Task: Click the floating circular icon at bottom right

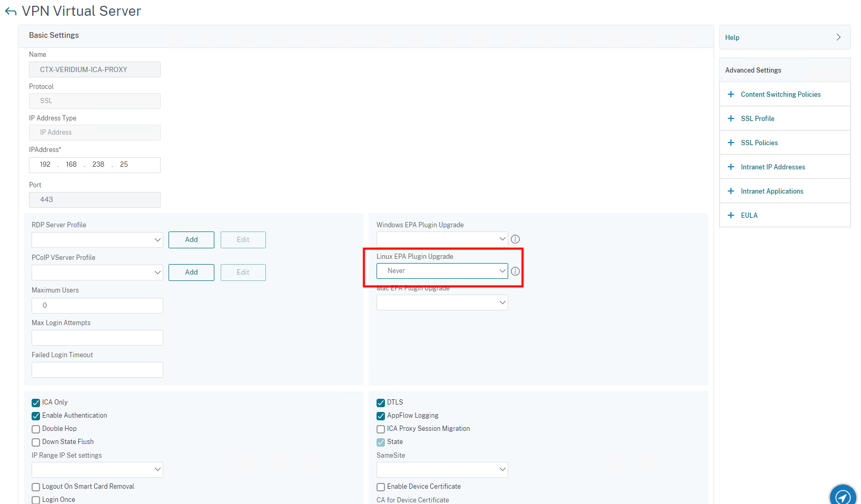Action: coord(843,495)
